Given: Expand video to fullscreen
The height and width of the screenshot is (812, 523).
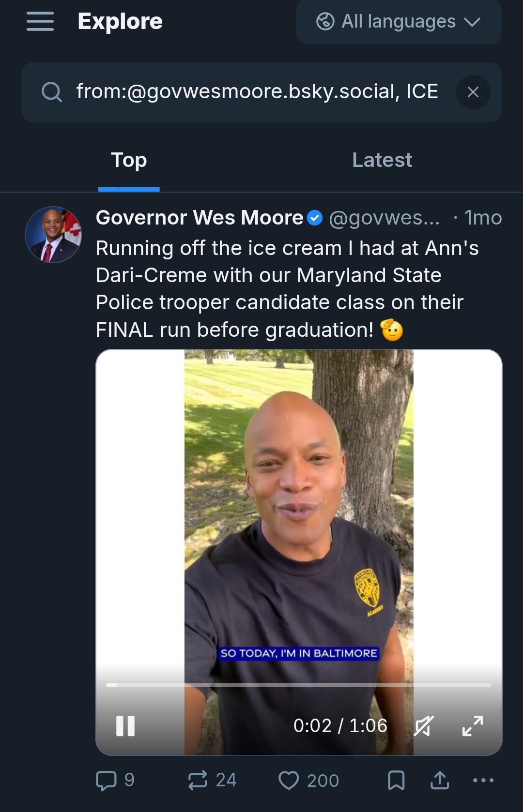Looking at the screenshot, I should click(472, 726).
